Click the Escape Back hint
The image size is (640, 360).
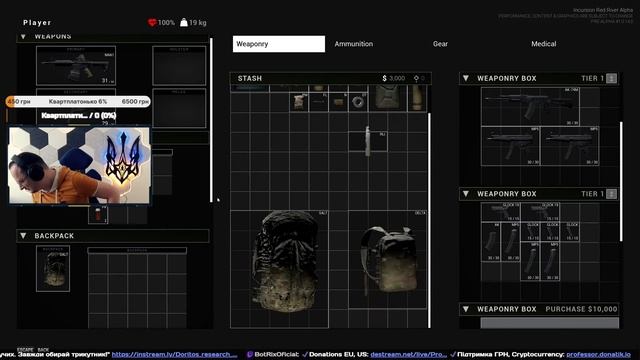[x=33, y=350]
